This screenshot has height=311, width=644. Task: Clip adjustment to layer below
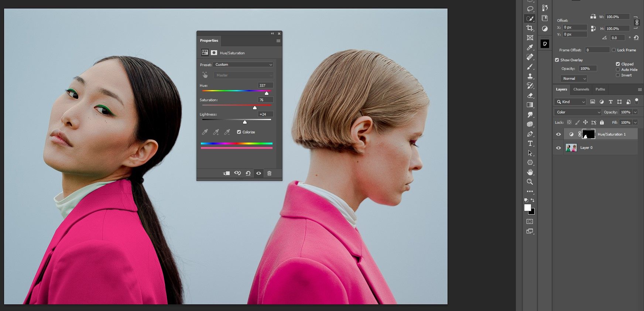(x=226, y=173)
